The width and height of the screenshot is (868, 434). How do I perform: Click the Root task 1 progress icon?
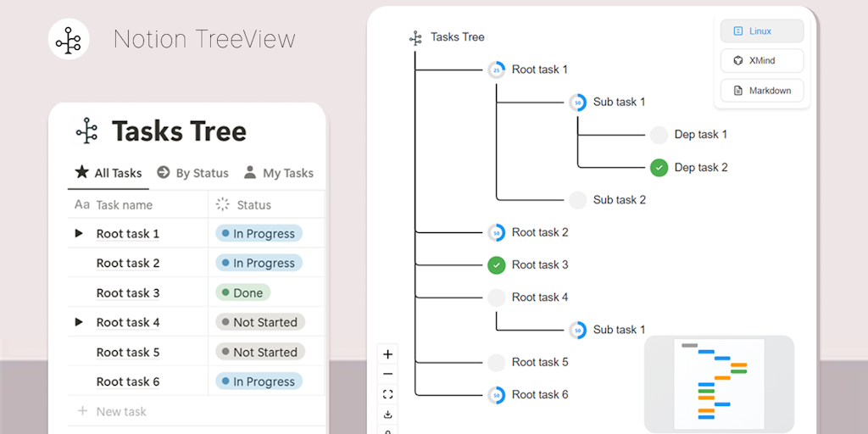tap(497, 70)
